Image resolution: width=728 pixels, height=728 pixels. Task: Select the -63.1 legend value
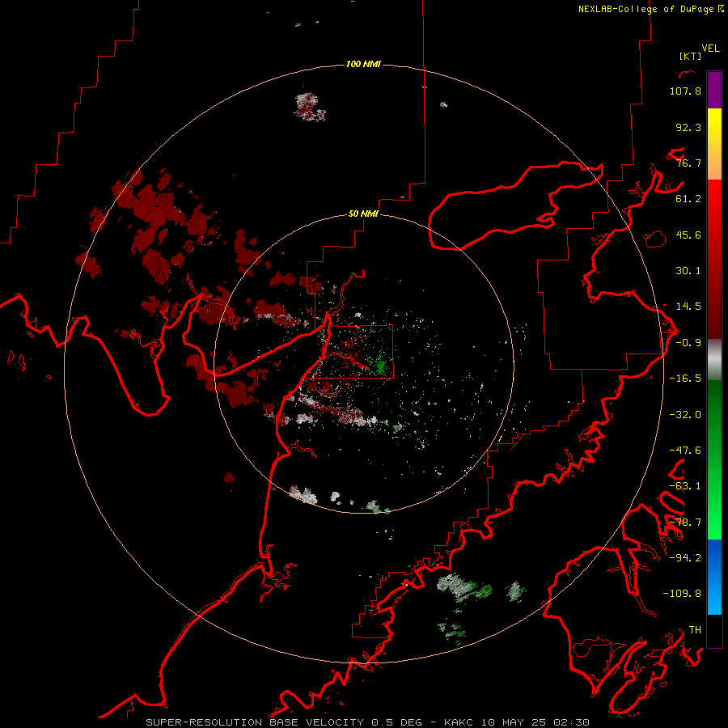pyautogui.click(x=685, y=486)
